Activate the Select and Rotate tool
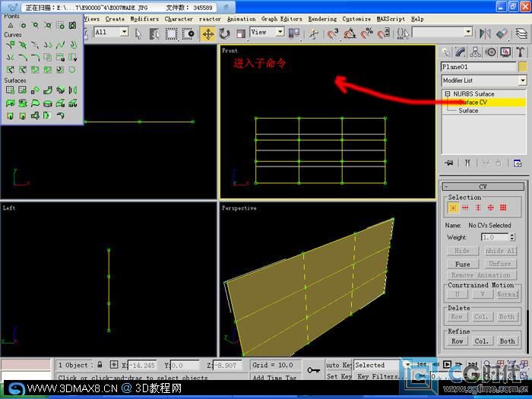The width and height of the screenshot is (532, 399). pyautogui.click(x=224, y=33)
